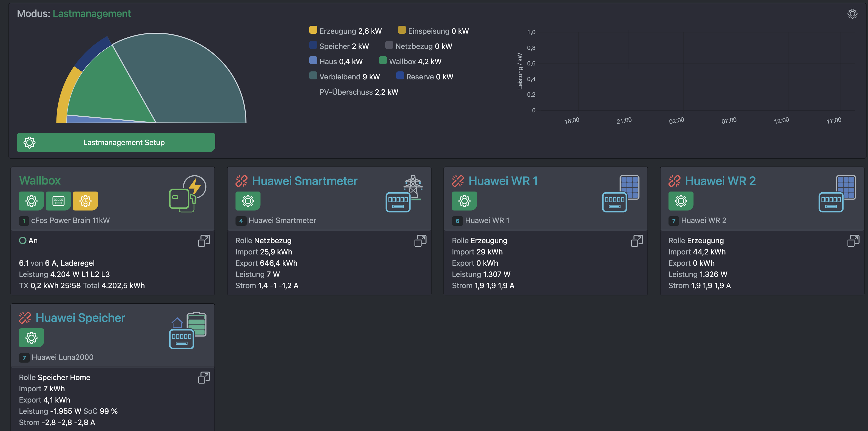
Task: Toggle the Wallbox An status circle
Action: [22, 240]
